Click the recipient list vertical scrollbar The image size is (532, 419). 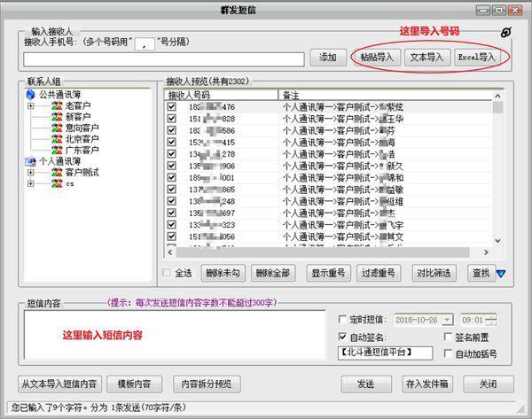(498, 177)
